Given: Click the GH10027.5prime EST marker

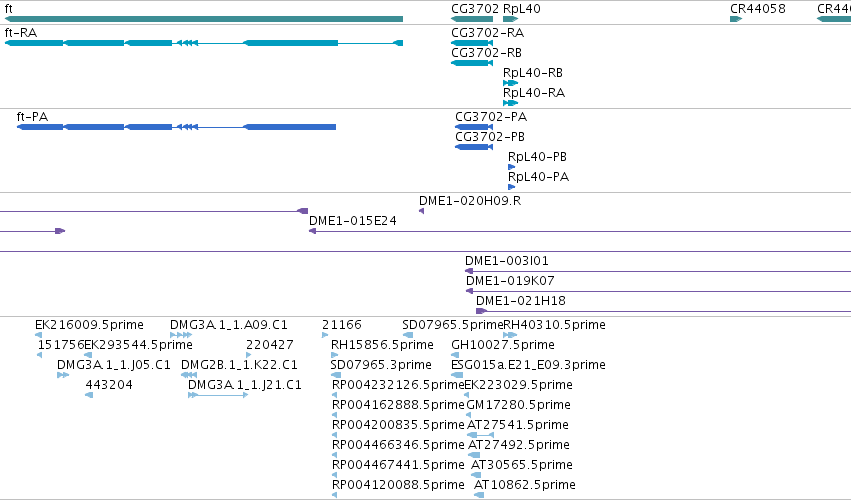Looking at the screenshot, I should pos(455,355).
